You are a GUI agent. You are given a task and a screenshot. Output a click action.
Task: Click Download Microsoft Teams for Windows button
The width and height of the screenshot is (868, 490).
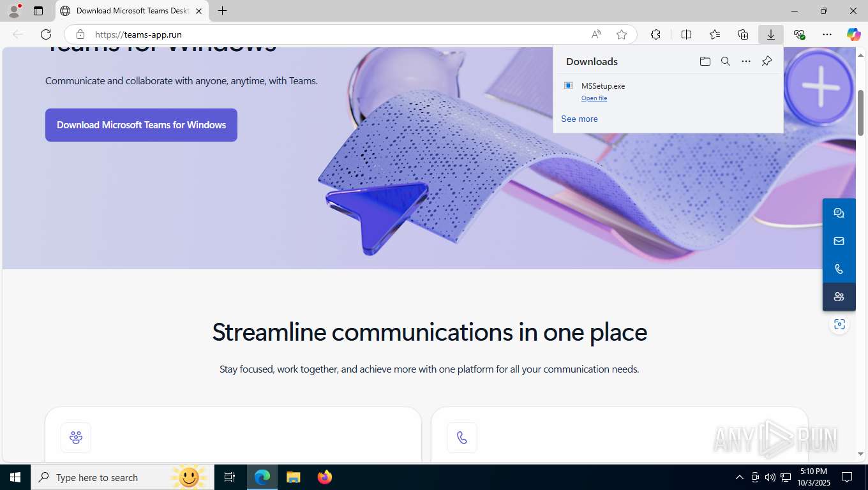coord(141,125)
